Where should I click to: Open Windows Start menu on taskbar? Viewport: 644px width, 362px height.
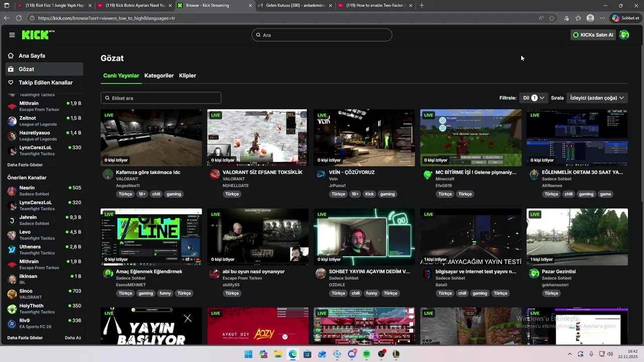point(249,354)
